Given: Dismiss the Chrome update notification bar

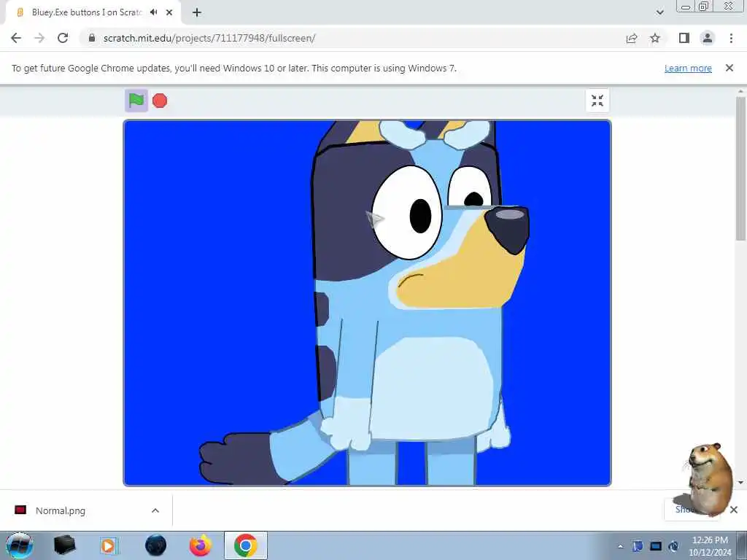Looking at the screenshot, I should tap(729, 68).
